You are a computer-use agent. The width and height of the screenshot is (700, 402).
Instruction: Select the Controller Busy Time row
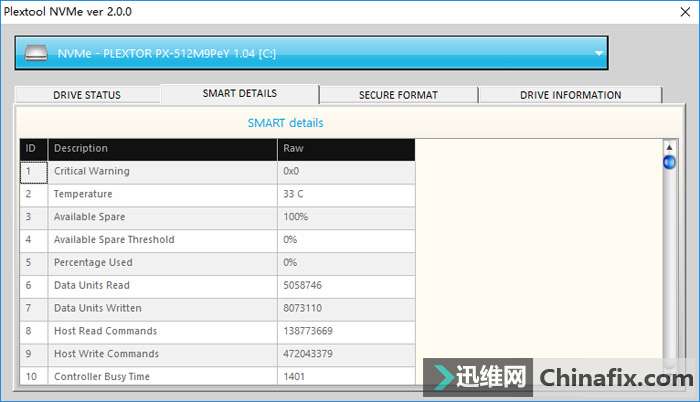(217, 376)
